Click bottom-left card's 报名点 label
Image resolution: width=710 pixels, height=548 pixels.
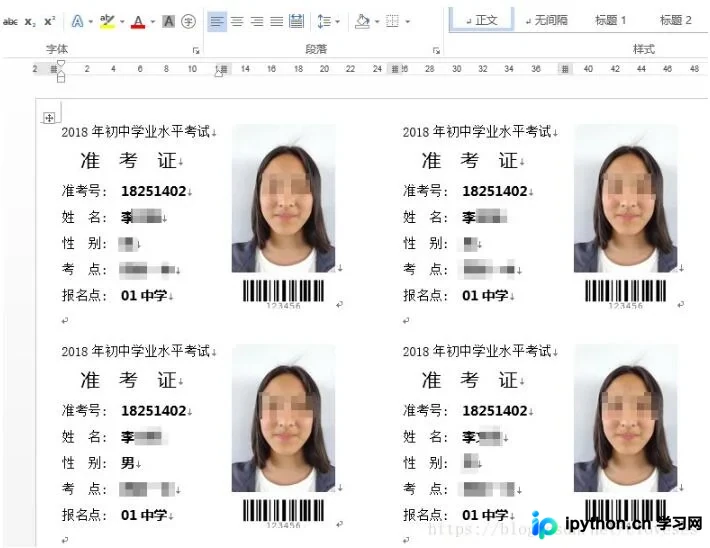(84, 515)
